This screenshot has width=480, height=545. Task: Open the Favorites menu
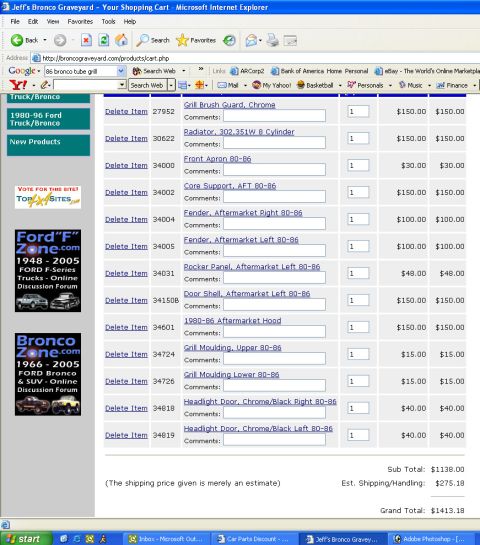pos(80,22)
